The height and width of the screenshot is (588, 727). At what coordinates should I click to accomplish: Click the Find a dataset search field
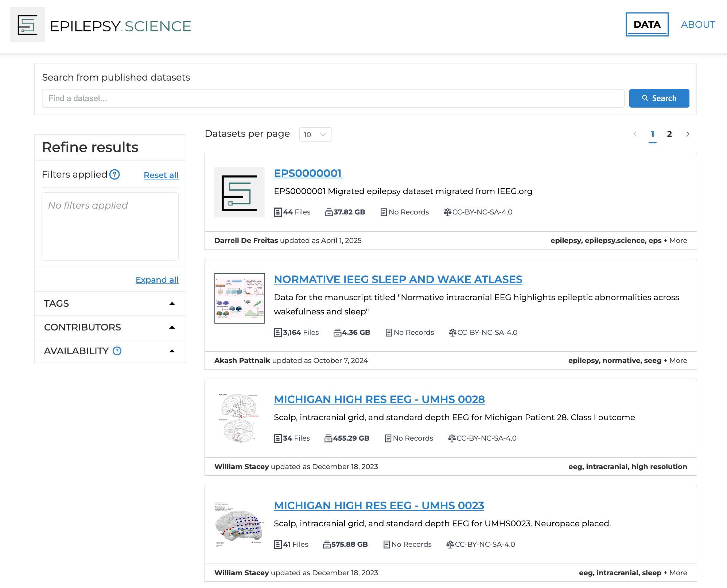click(x=333, y=98)
